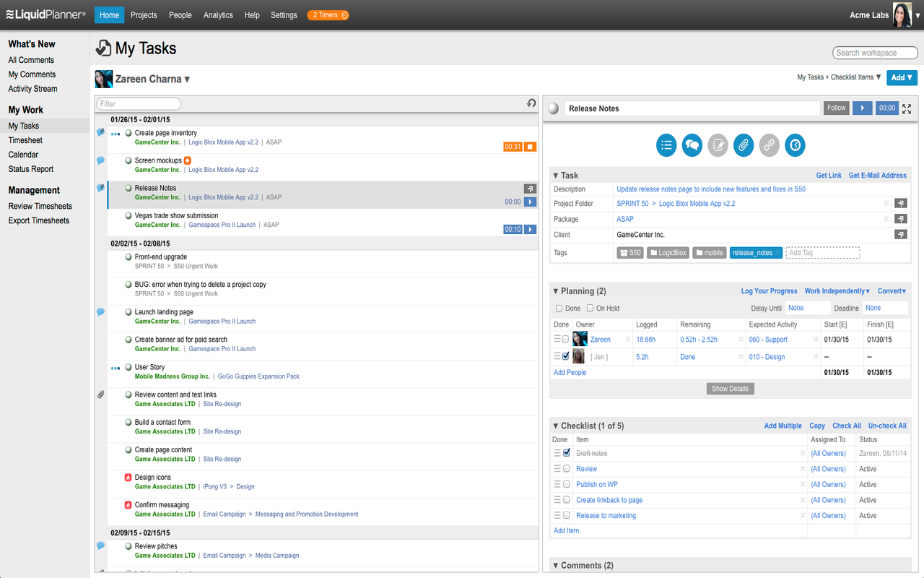Screen dimensions: 924x578
Task: Switch to the Projects menu tab
Action: [144, 14]
